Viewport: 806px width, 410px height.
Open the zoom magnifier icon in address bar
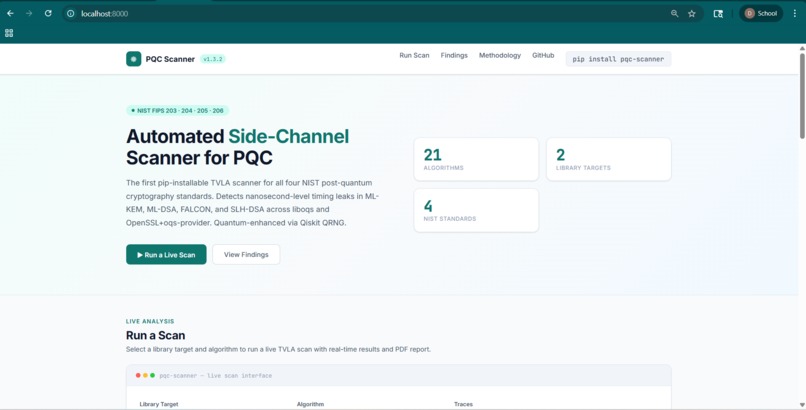pos(674,14)
